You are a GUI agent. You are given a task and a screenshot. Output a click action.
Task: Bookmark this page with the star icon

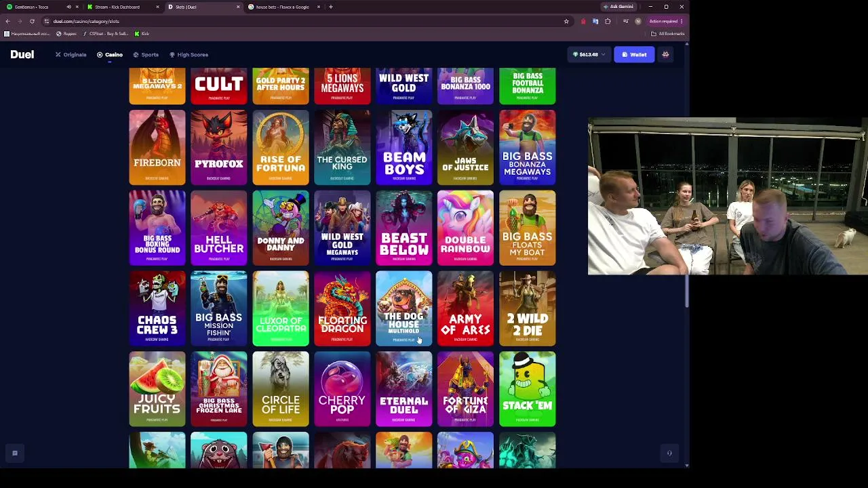pyautogui.click(x=566, y=21)
